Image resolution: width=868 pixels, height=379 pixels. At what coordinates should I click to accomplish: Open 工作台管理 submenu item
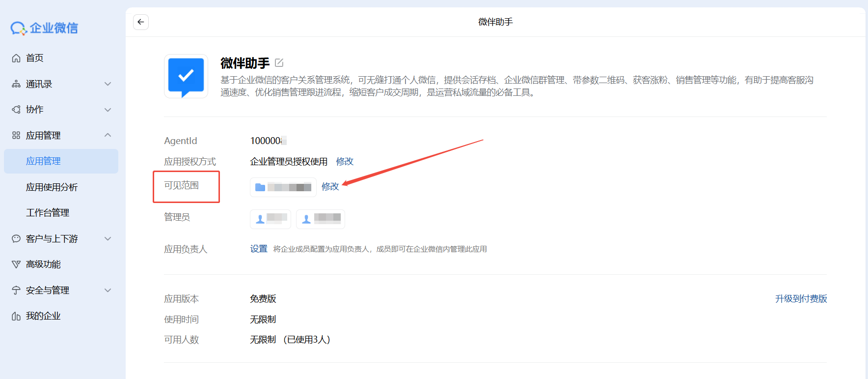pos(48,213)
